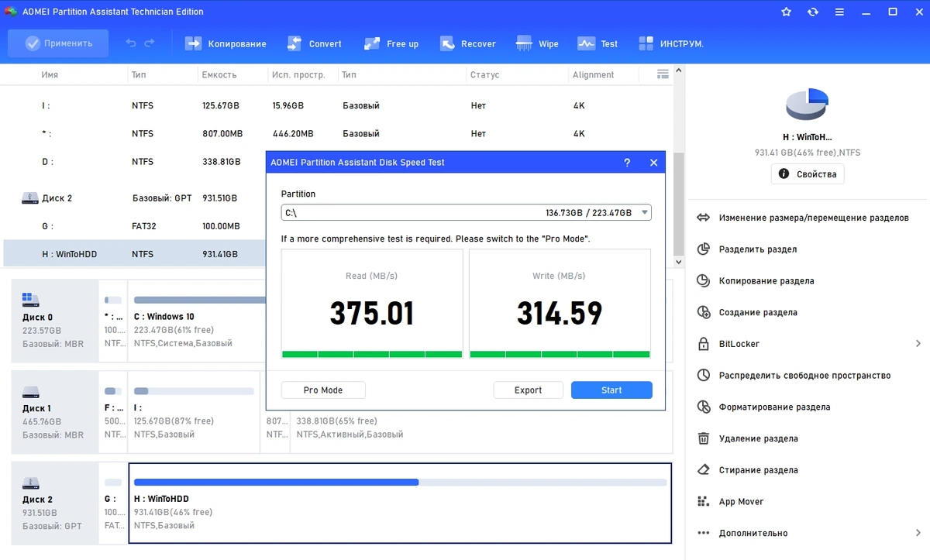Open the hamburger menu in title bar
Screen dimensions: 930x560
pyautogui.click(x=839, y=12)
